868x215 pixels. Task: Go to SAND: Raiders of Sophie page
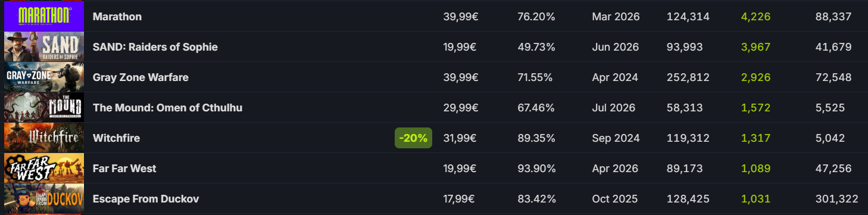click(155, 47)
